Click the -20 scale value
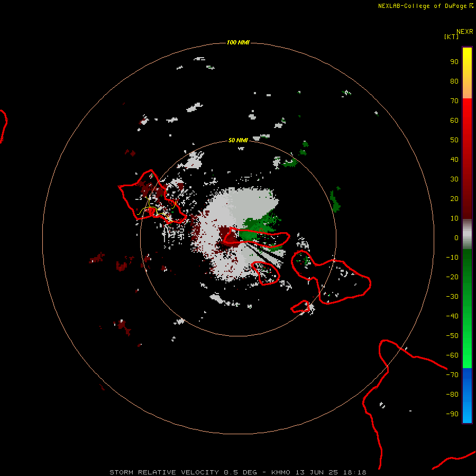Image resolution: width=476 pixels, height=476 pixels. pos(452,277)
